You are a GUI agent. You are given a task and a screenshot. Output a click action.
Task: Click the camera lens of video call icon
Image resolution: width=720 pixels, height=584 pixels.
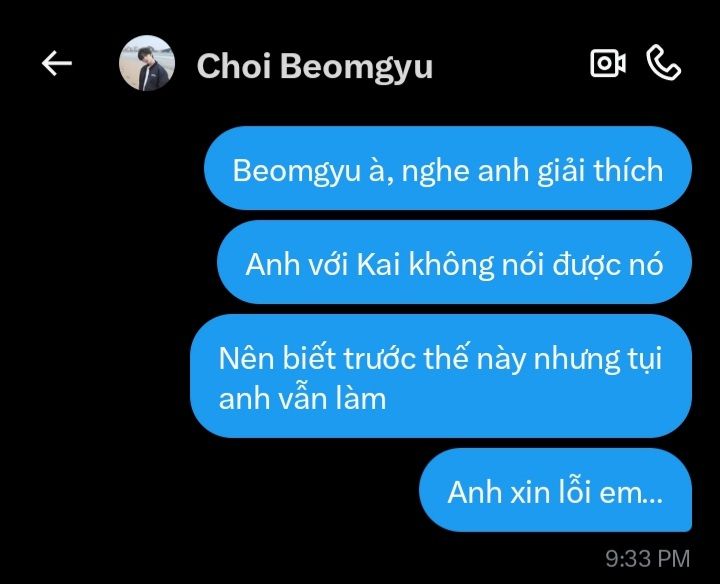point(603,63)
